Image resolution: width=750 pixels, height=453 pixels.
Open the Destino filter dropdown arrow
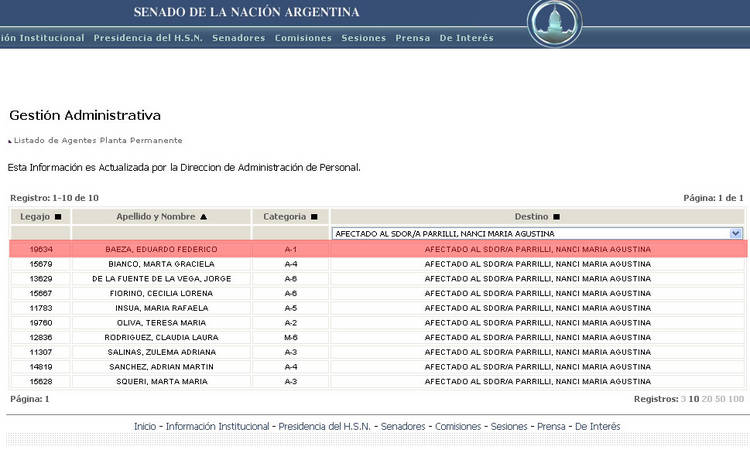[736, 233]
